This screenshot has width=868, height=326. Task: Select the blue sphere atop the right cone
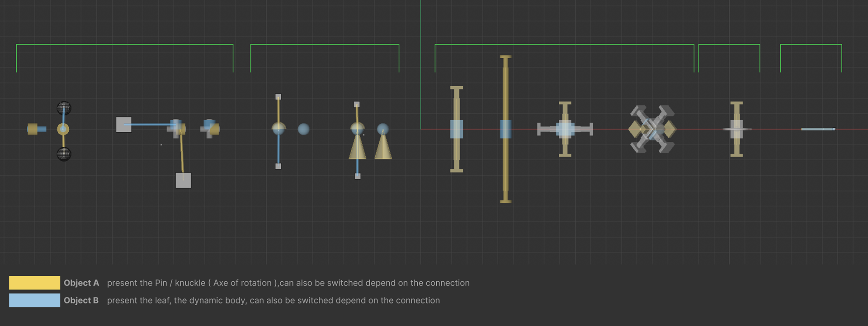[383, 129]
